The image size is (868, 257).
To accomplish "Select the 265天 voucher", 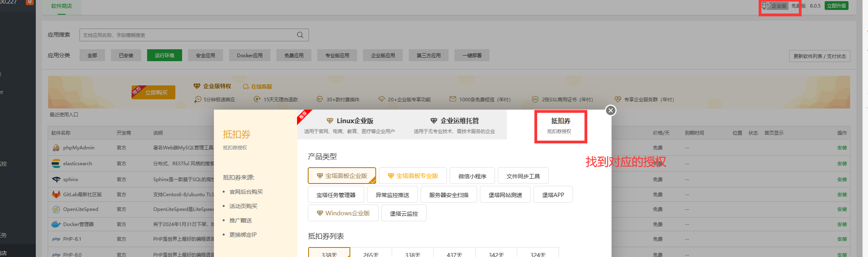I will [371, 253].
